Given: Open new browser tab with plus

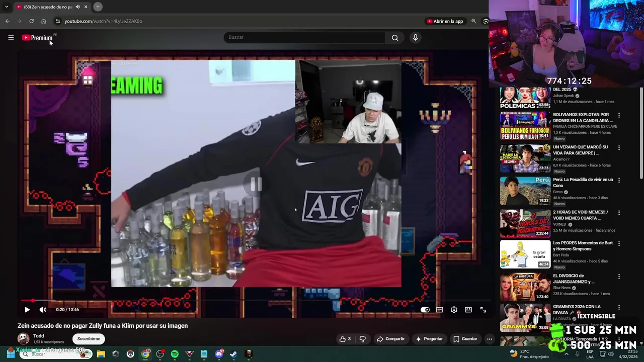Looking at the screenshot, I should pyautogui.click(x=98, y=7).
